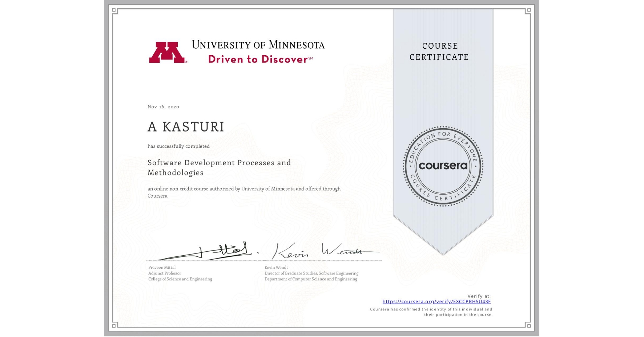
Task: Select the date Nov 16, 2020
Action: [x=162, y=107]
